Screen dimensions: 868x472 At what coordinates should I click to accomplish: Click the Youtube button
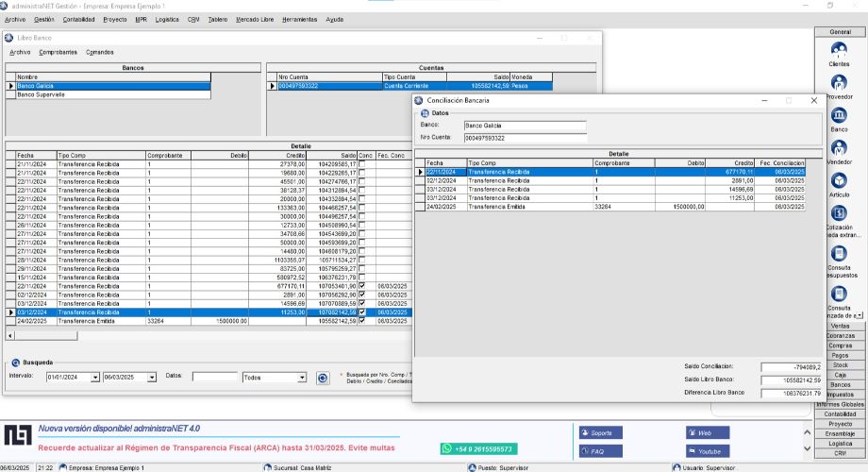(x=708, y=451)
